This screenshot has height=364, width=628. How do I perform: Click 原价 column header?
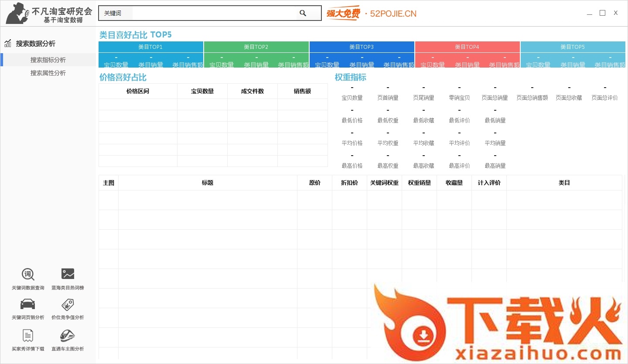pyautogui.click(x=314, y=183)
